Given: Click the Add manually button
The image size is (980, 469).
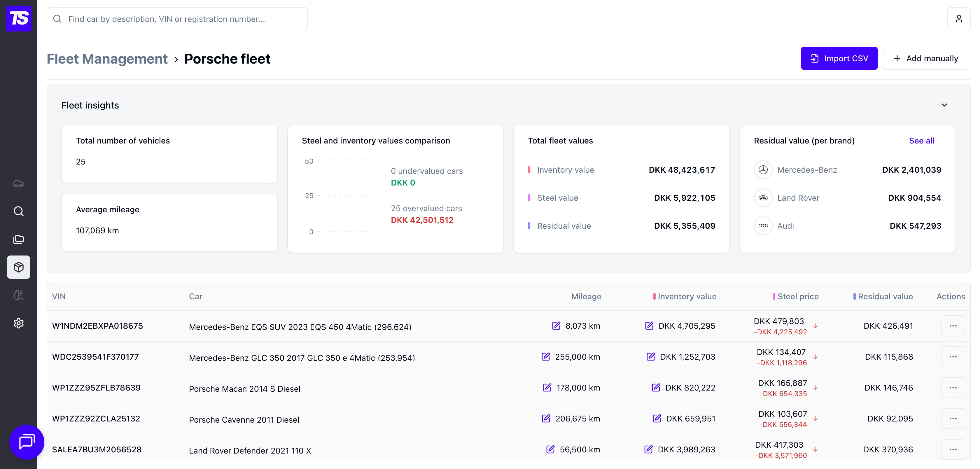Looking at the screenshot, I should [925, 58].
